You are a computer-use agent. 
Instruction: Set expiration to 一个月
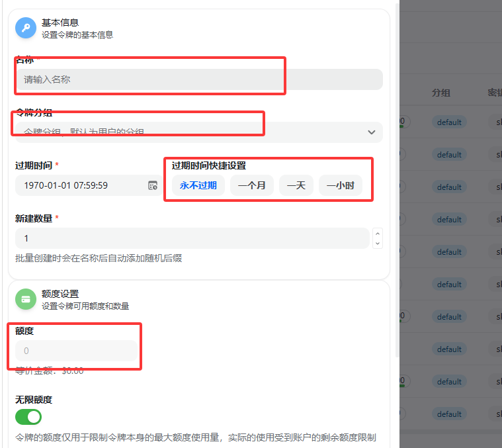click(251, 185)
